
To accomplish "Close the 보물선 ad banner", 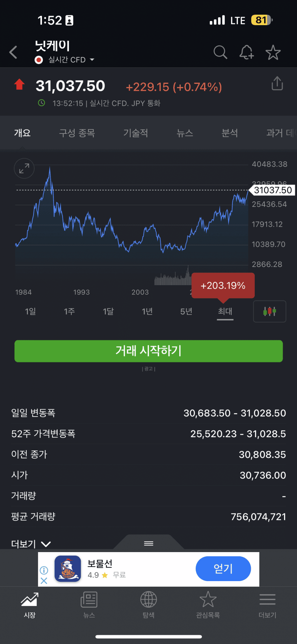I will (x=44, y=581).
